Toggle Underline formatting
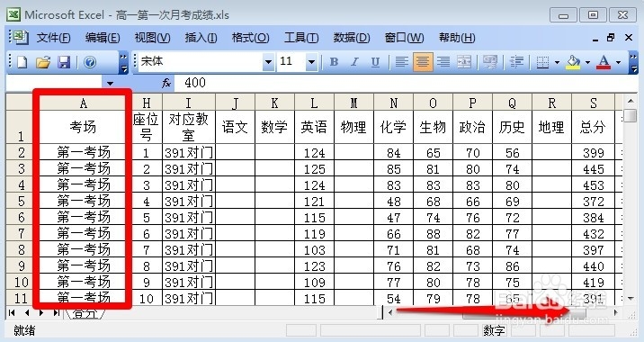The width and height of the screenshot is (644, 342). (x=375, y=62)
